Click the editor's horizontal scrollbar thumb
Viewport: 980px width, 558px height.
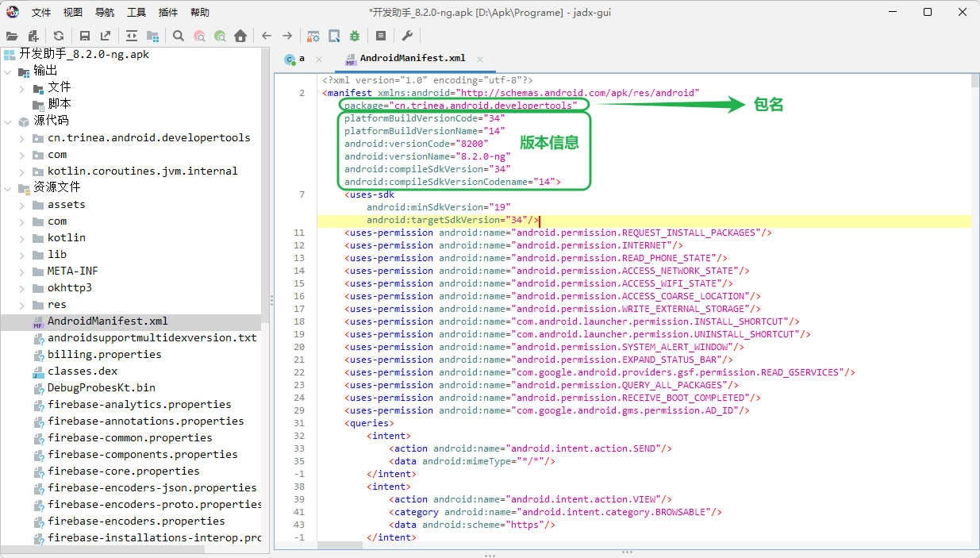click(x=340, y=545)
